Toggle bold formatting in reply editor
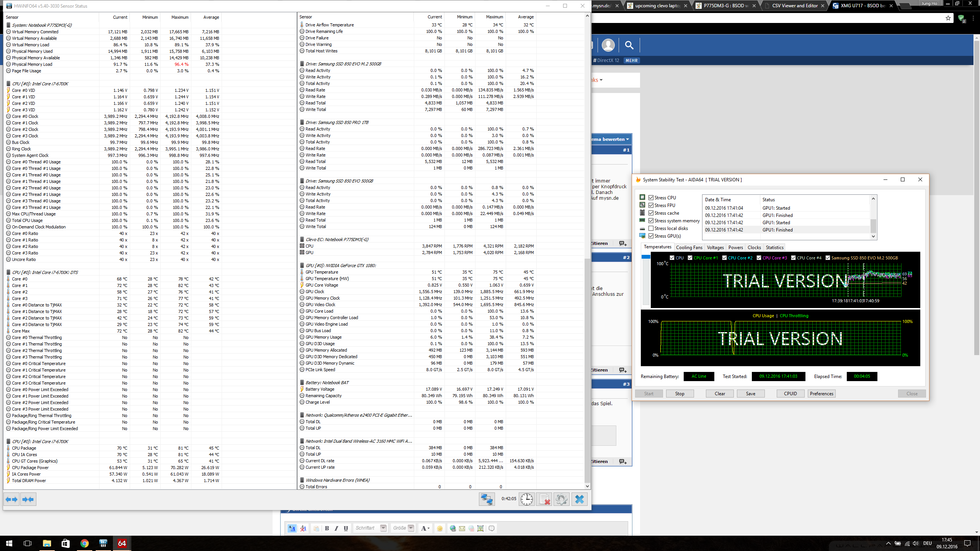This screenshot has height=551, width=980. (327, 528)
